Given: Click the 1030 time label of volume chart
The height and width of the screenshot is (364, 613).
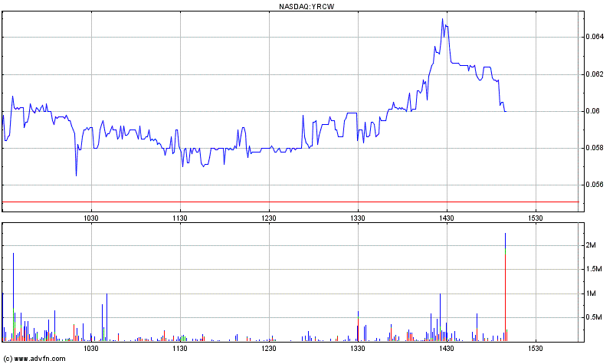Looking at the screenshot, I should (91, 348).
